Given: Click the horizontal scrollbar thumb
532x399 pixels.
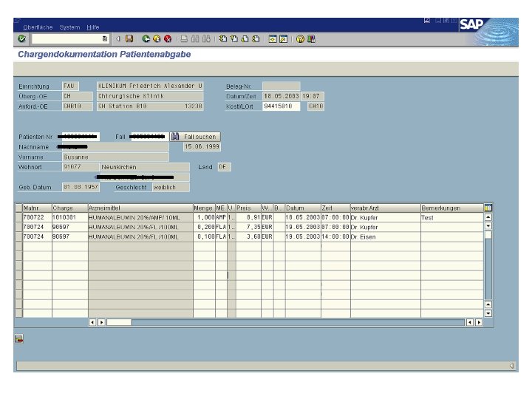Looking at the screenshot, I should 119,322.
